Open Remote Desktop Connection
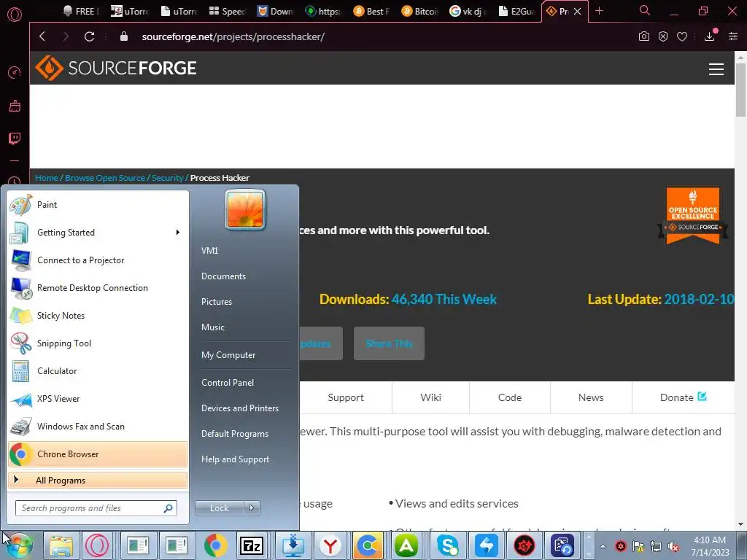747x560 pixels. 98,288
